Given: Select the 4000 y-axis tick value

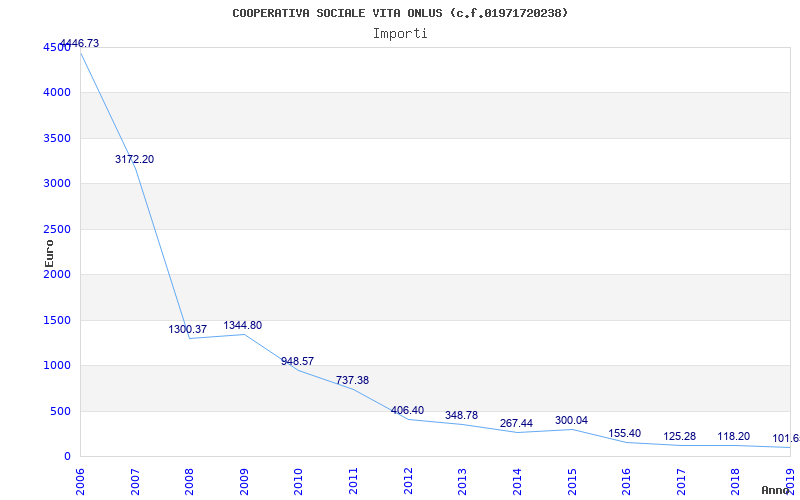Looking at the screenshot, I should coord(56,92).
